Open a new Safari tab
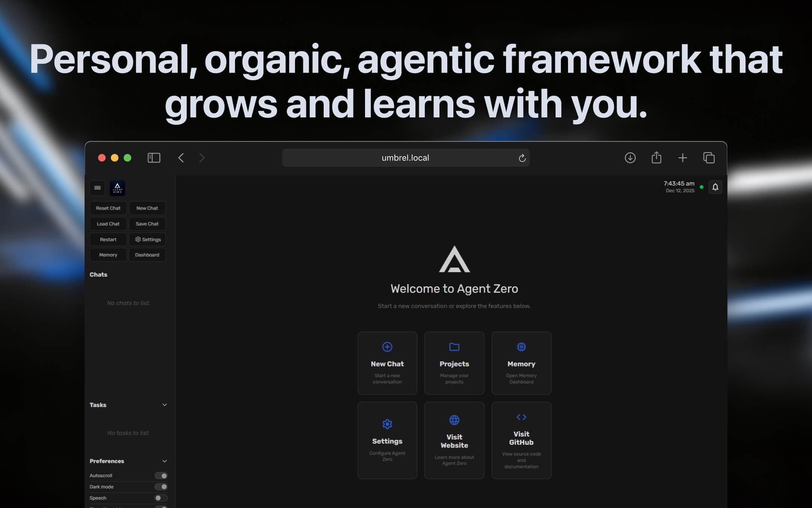 pyautogui.click(x=683, y=158)
